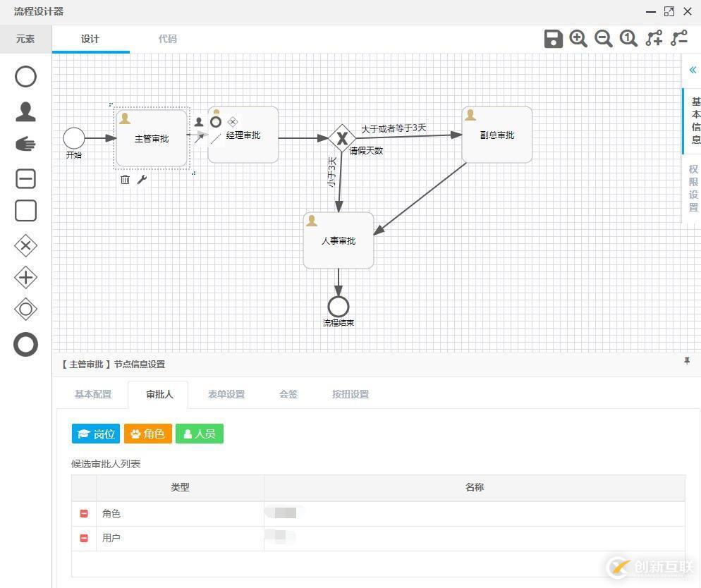
Task: Toggle the pin on 节点信息设置 panel
Action: [688, 360]
